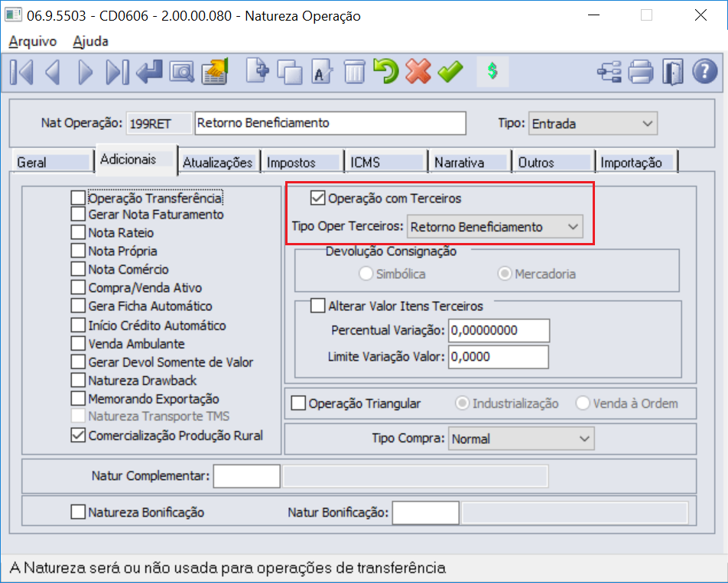Enable Início Crédito Automático
The width and height of the screenshot is (728, 583).
point(78,326)
